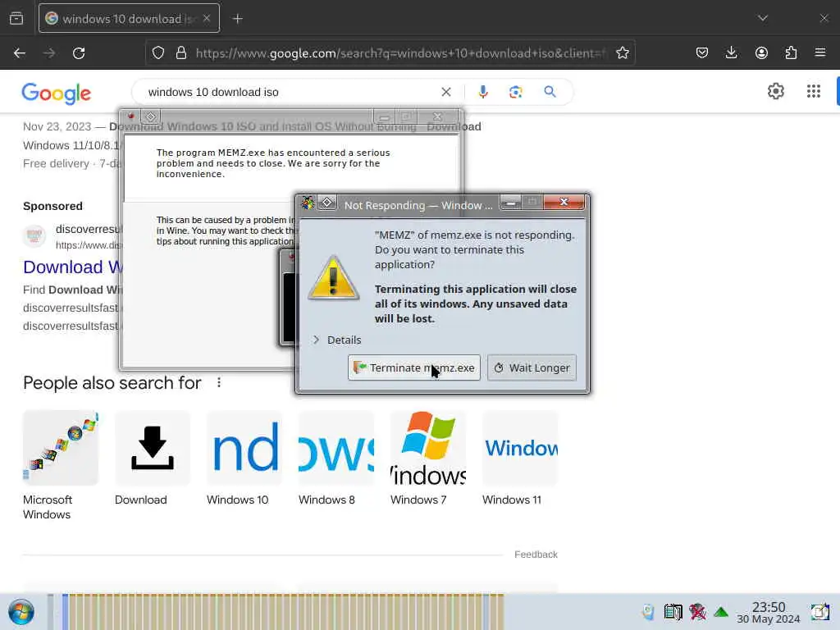
Task: Click the show desktop icon on taskbar
Action: point(819,612)
